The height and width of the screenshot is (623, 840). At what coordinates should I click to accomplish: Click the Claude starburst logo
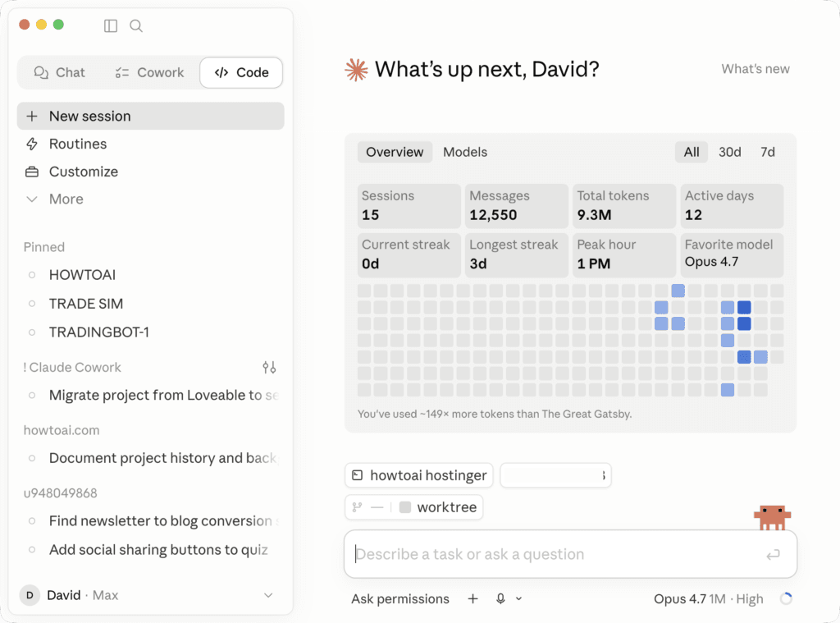coord(356,70)
